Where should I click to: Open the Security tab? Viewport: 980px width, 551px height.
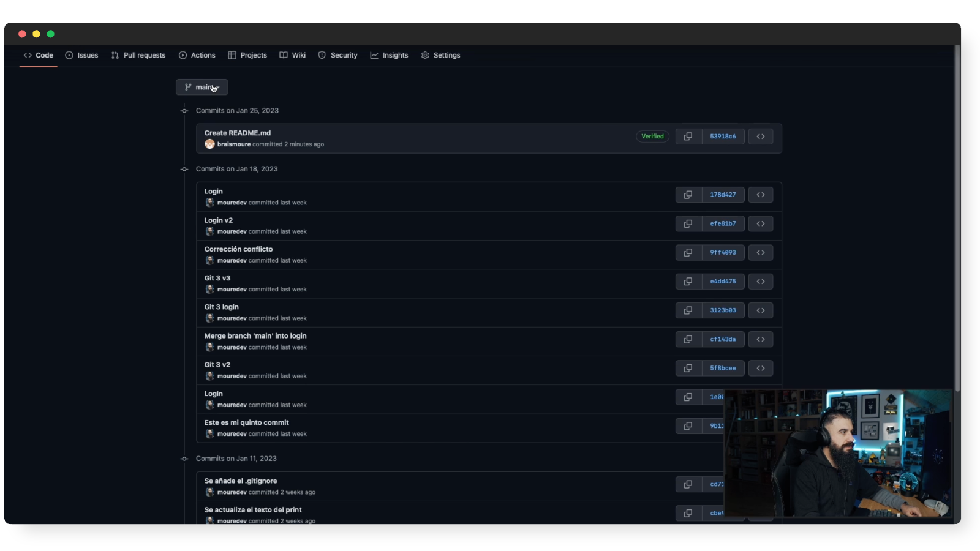coord(338,55)
